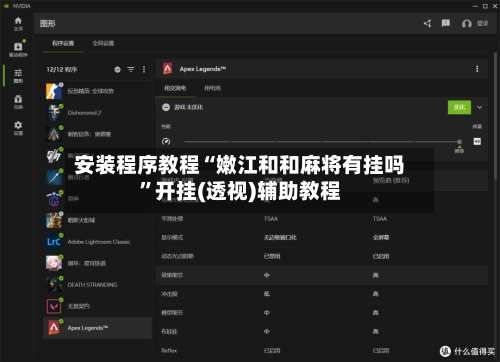Click the performance-quality slider handle

point(459,142)
